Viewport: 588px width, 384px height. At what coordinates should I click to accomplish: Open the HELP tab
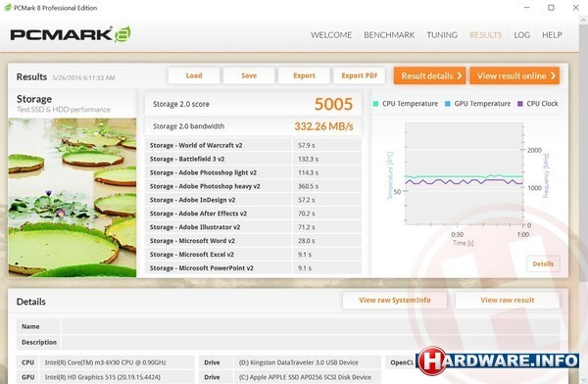pos(552,35)
